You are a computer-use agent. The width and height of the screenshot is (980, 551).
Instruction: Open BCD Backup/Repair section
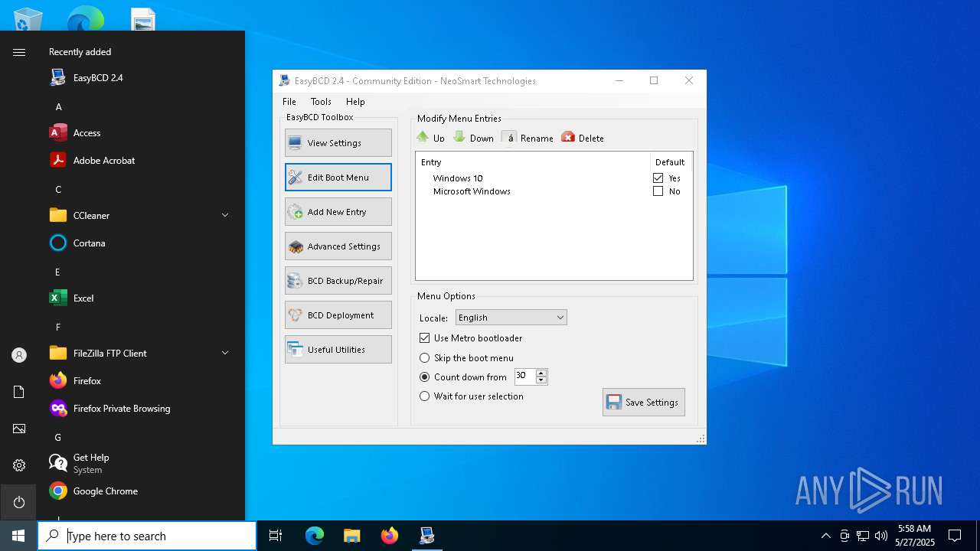[338, 281]
